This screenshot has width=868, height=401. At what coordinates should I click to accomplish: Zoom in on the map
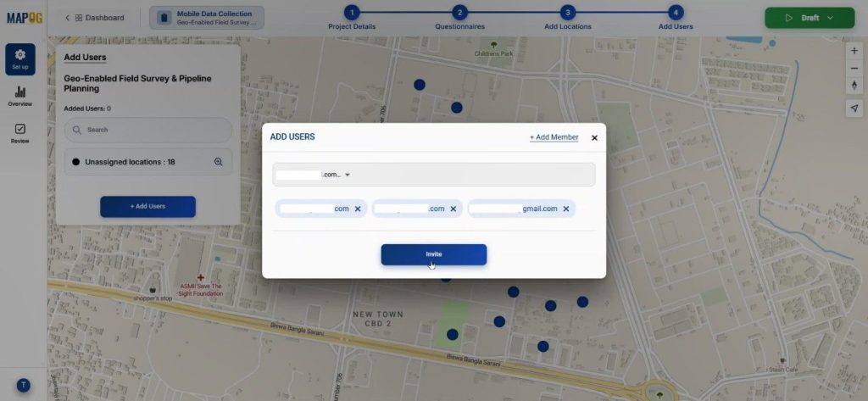click(x=854, y=51)
